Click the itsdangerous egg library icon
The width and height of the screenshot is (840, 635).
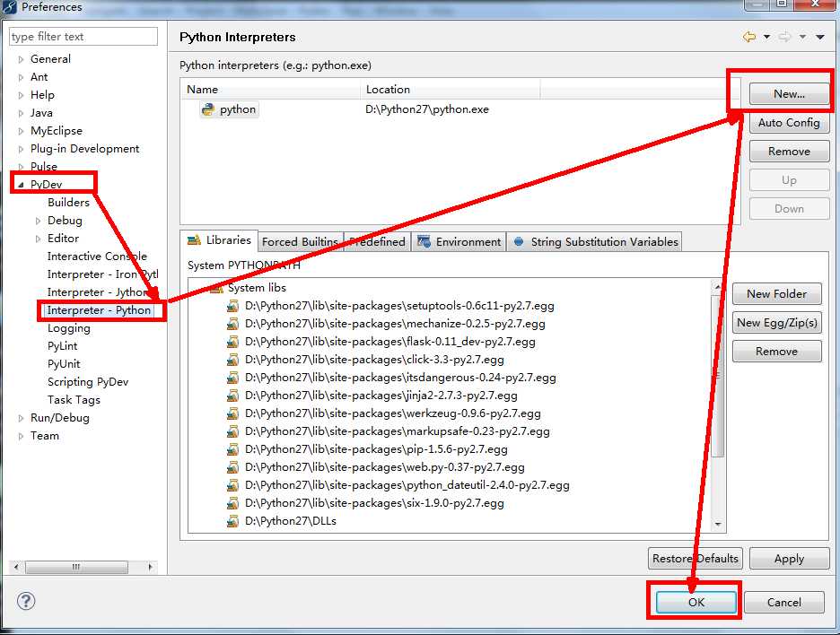click(232, 378)
